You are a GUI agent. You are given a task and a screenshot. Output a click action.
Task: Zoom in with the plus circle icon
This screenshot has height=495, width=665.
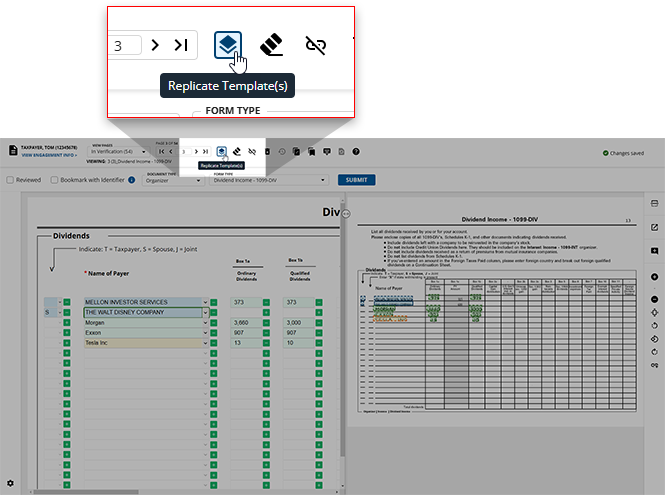(654, 277)
